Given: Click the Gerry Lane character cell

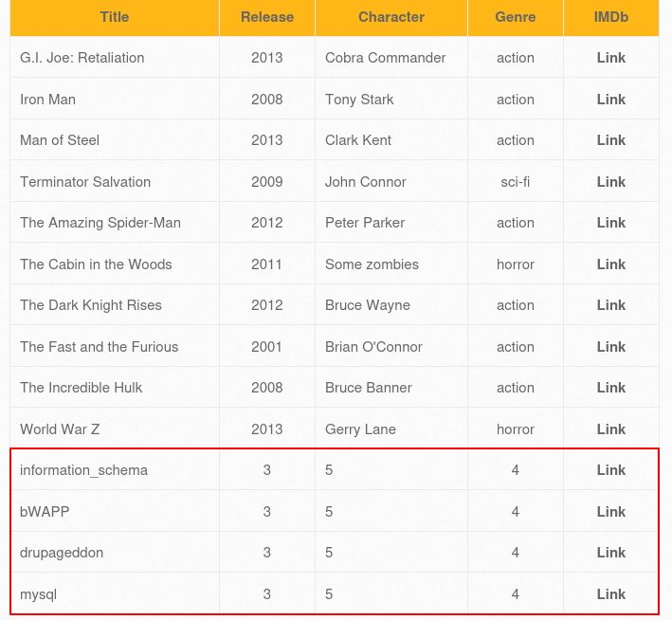Looking at the screenshot, I should [x=391, y=429].
